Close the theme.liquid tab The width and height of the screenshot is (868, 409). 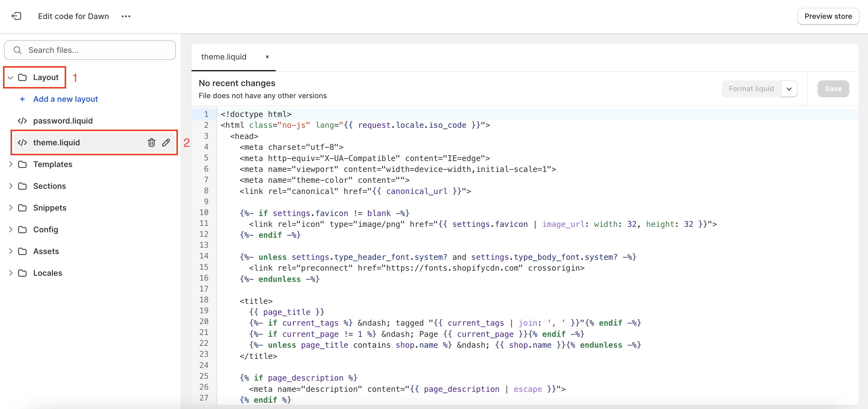click(x=267, y=57)
